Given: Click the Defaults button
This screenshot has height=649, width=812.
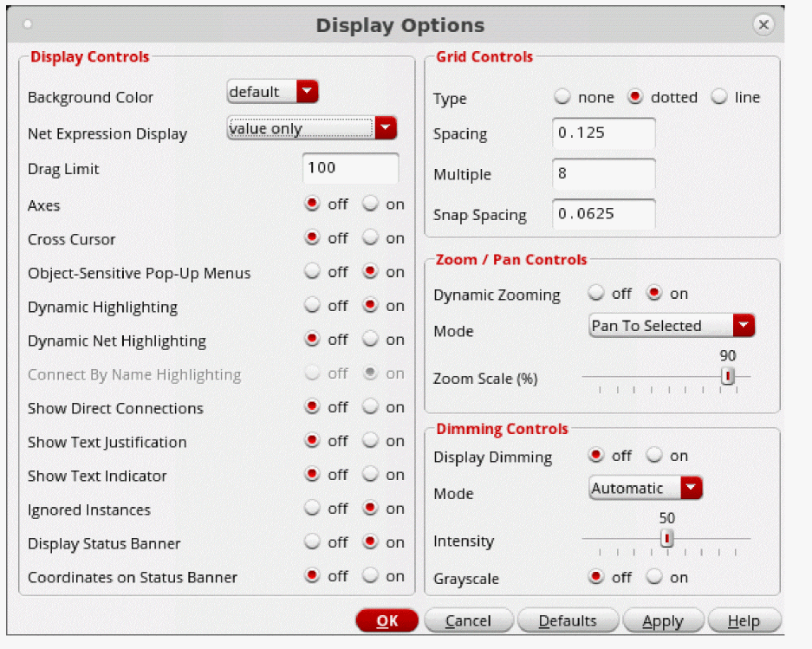Looking at the screenshot, I should [x=568, y=620].
